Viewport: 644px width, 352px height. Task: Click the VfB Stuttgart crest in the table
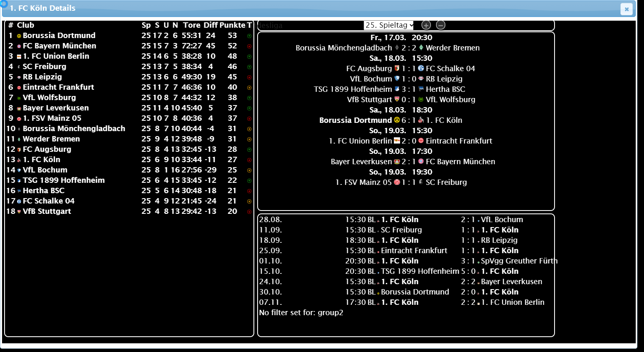pyautogui.click(x=19, y=212)
